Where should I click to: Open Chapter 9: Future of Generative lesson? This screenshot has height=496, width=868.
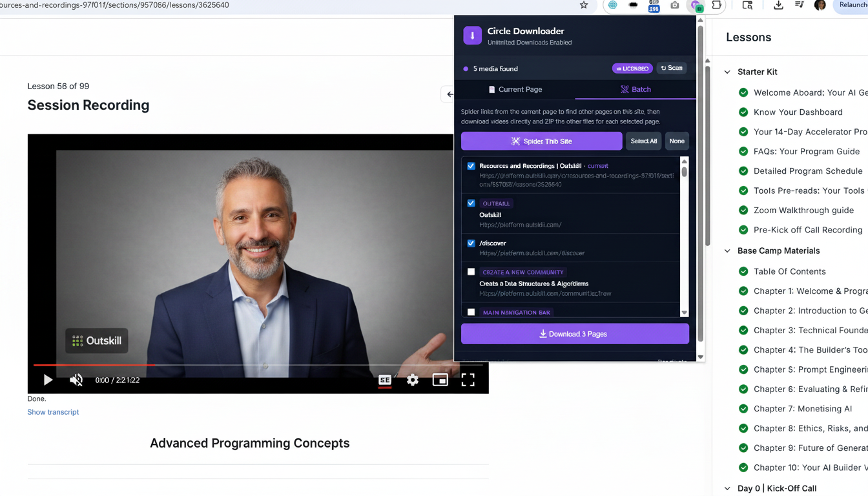[x=811, y=448]
